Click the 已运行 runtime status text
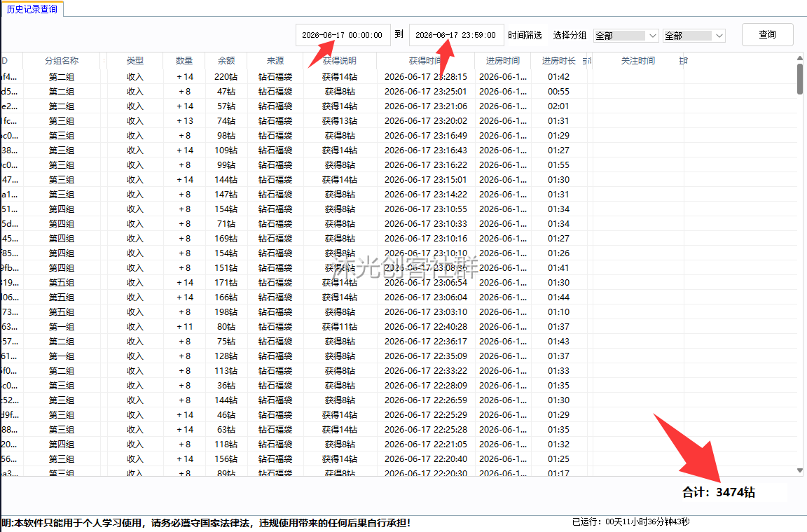Image resolution: width=807 pixels, height=532 pixels. [630, 521]
